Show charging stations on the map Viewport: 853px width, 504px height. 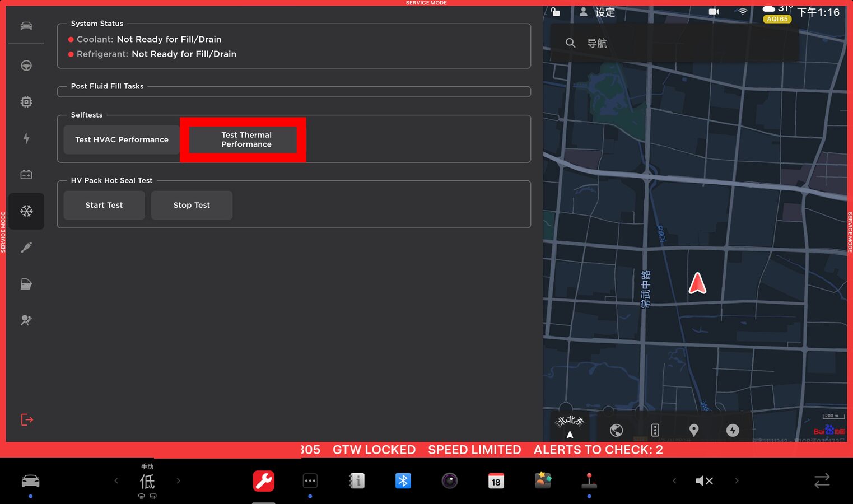tap(732, 430)
